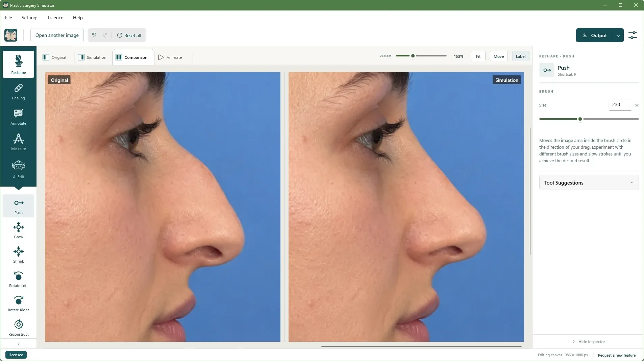Choose the Shrink reshape tool
The image size is (644, 361).
click(18, 255)
